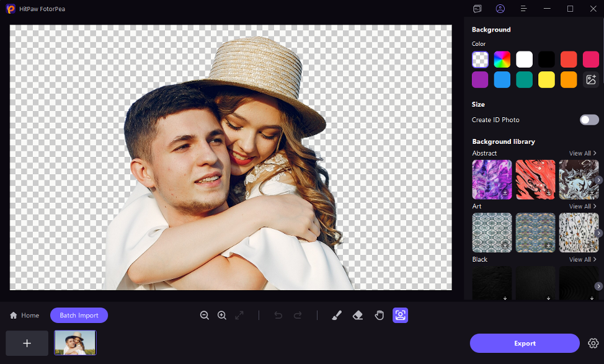
Task: Open View All for Black backgrounds
Action: (582, 259)
